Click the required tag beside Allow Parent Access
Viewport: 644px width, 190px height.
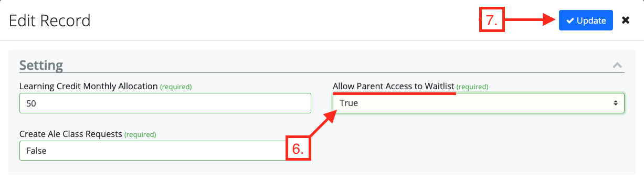(472, 87)
